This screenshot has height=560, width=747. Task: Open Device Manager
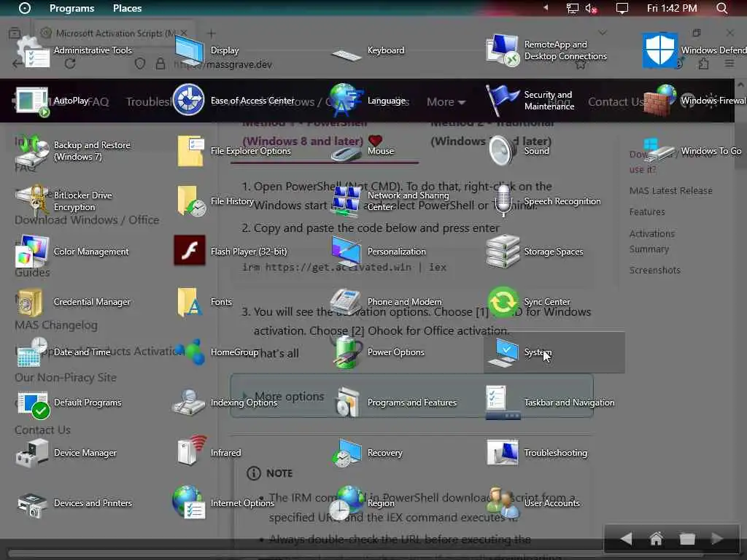click(x=66, y=453)
